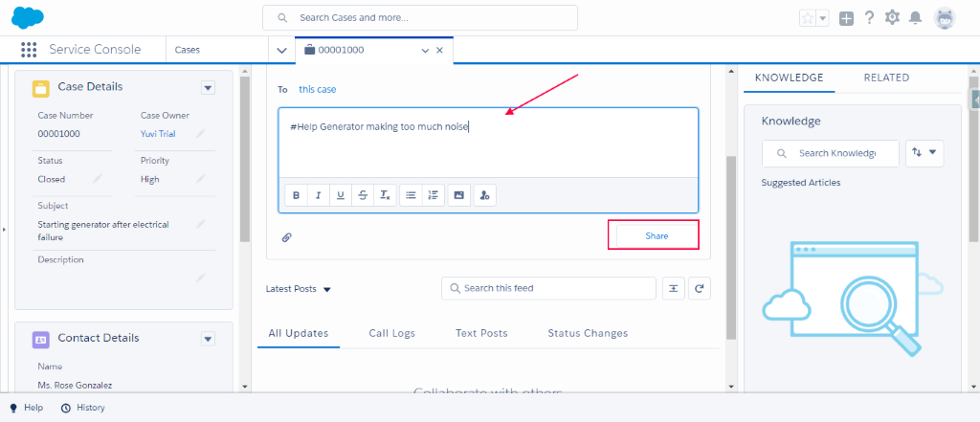This screenshot has height=422, width=980.
Task: Expand the collapsed left sidebar arrow
Action: pos(4,230)
